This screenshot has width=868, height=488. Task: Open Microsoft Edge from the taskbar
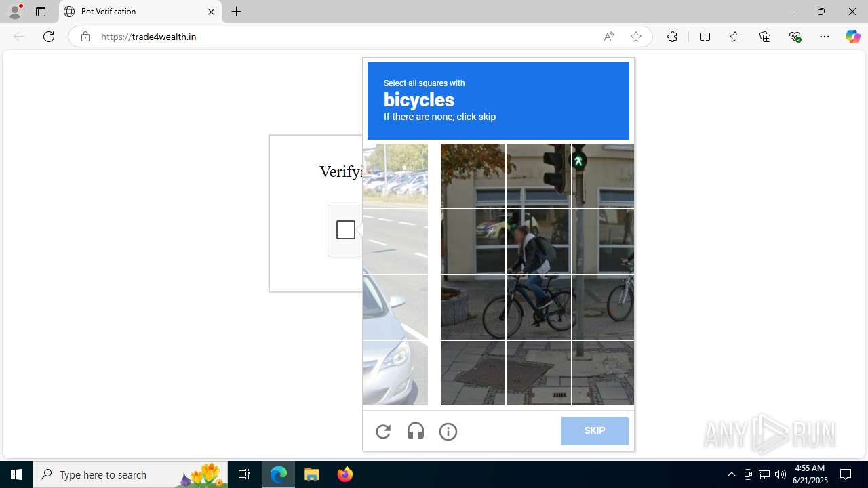coord(279,474)
